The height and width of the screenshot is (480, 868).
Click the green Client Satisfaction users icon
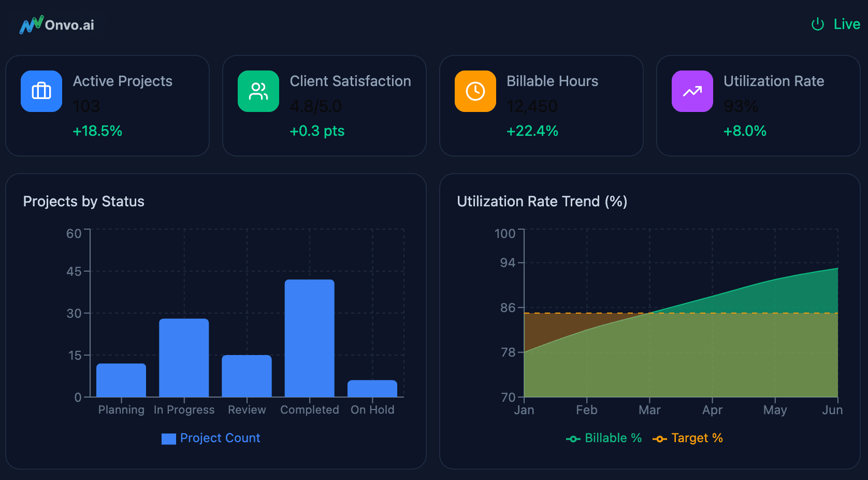[258, 91]
